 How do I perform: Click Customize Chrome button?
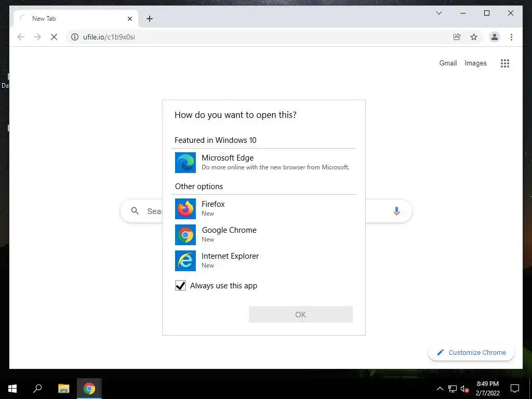(471, 353)
